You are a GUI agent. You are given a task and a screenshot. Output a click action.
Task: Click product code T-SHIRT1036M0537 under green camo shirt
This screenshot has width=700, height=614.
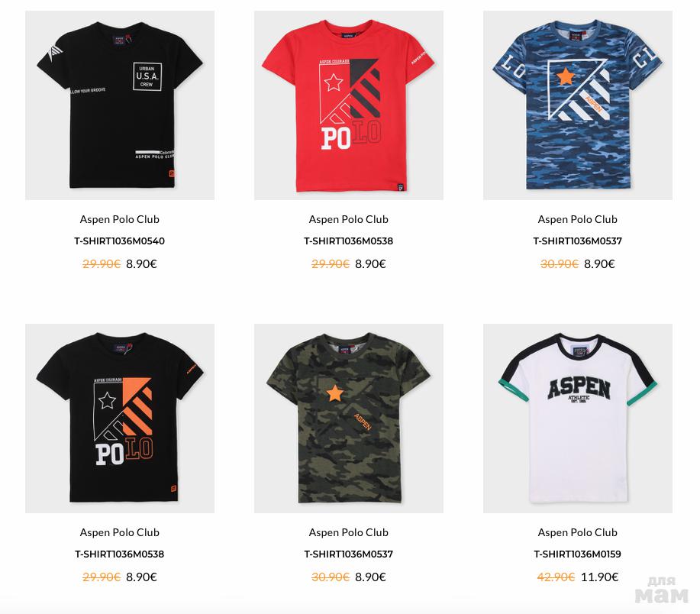349,554
